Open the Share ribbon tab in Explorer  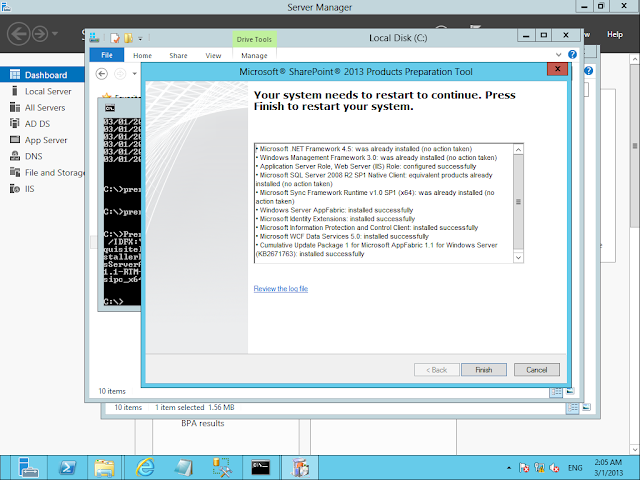tap(178, 56)
